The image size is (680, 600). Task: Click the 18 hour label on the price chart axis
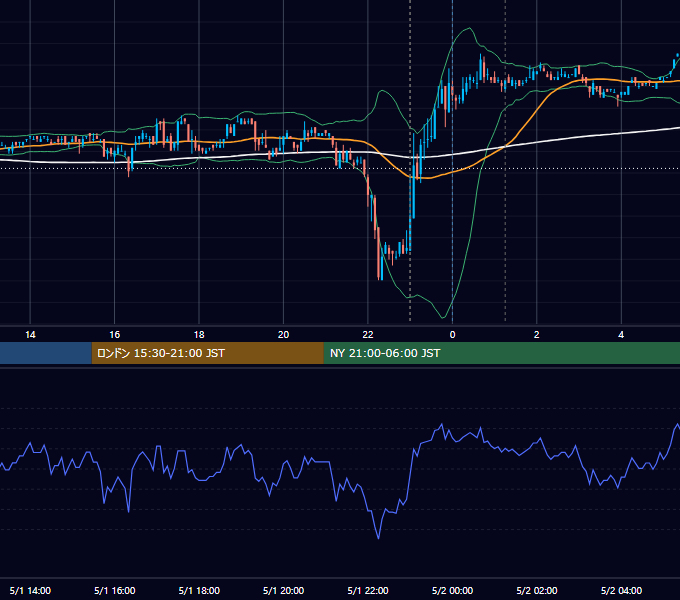(199, 335)
